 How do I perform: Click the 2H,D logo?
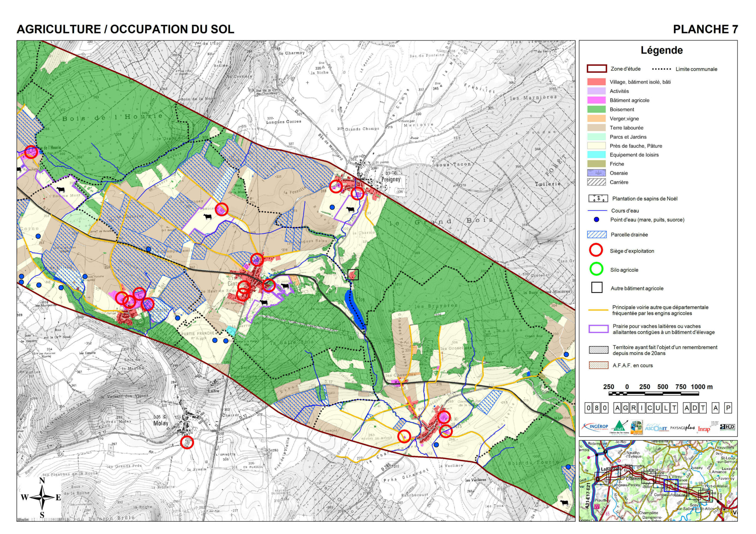[x=728, y=427]
